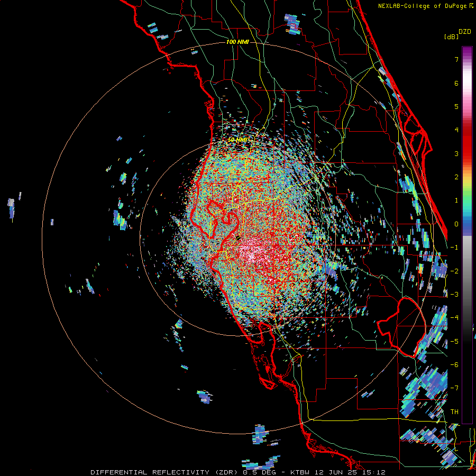Click the 12 JUN 25 date text

click(x=336, y=472)
